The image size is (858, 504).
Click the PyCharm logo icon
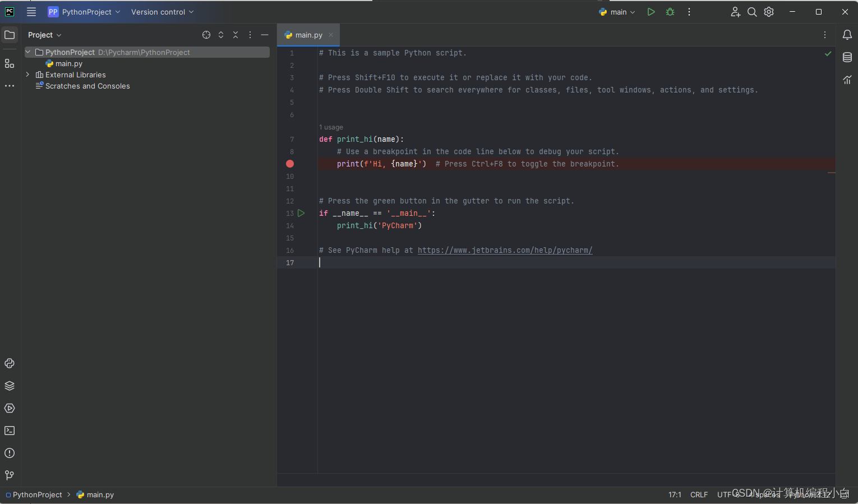pos(10,12)
